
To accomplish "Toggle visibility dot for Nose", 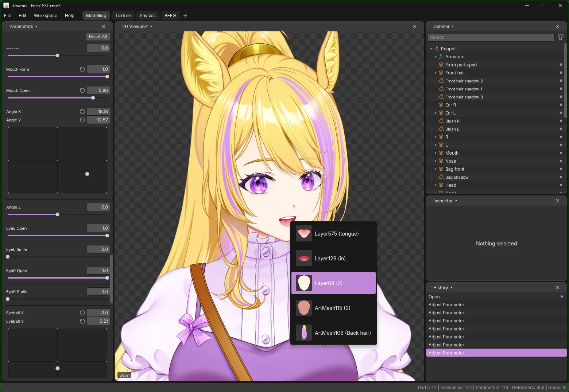I will pyautogui.click(x=561, y=161).
